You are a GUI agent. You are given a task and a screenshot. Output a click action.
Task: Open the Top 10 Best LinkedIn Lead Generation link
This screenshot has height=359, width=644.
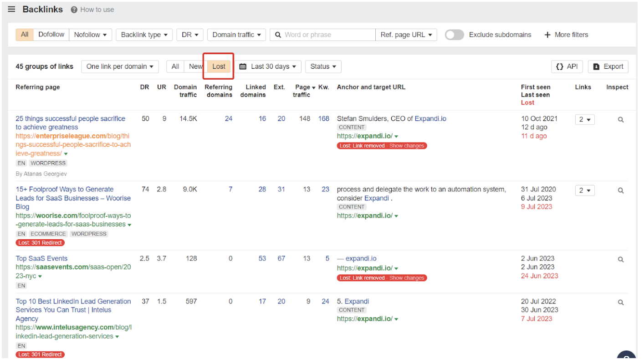tap(73, 310)
